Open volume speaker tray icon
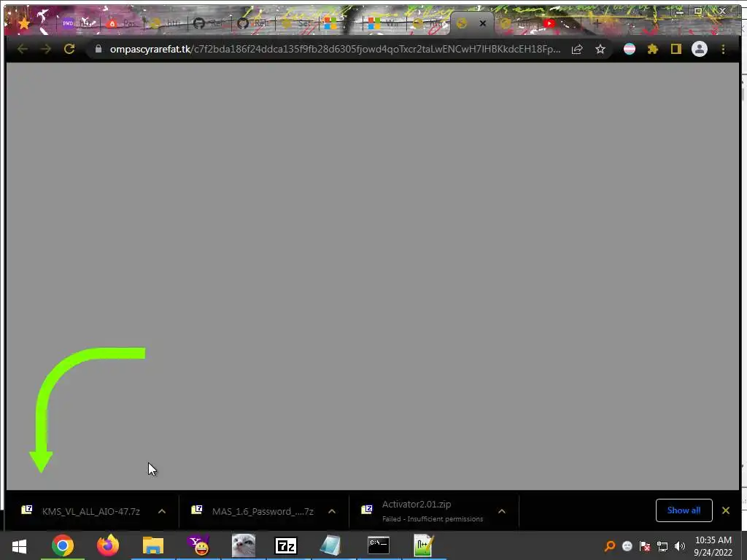The height and width of the screenshot is (560, 747). click(679, 546)
